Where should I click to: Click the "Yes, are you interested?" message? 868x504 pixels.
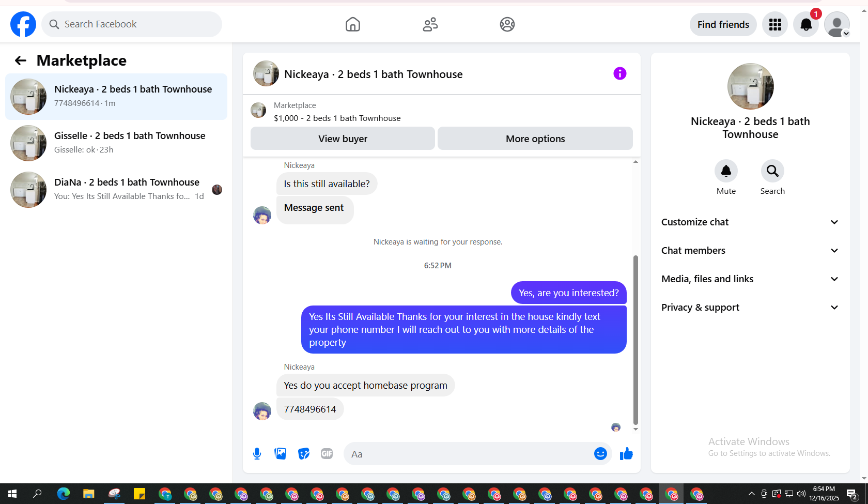click(x=569, y=293)
